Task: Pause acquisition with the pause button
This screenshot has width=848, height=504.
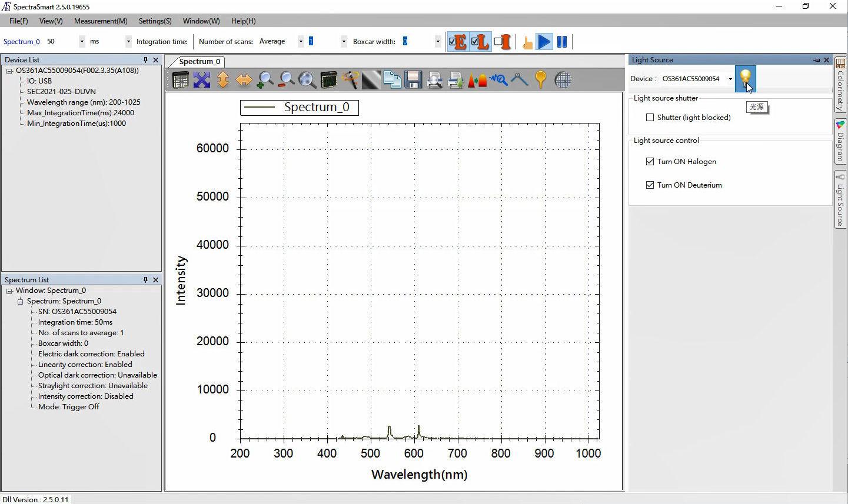Action: tap(562, 42)
